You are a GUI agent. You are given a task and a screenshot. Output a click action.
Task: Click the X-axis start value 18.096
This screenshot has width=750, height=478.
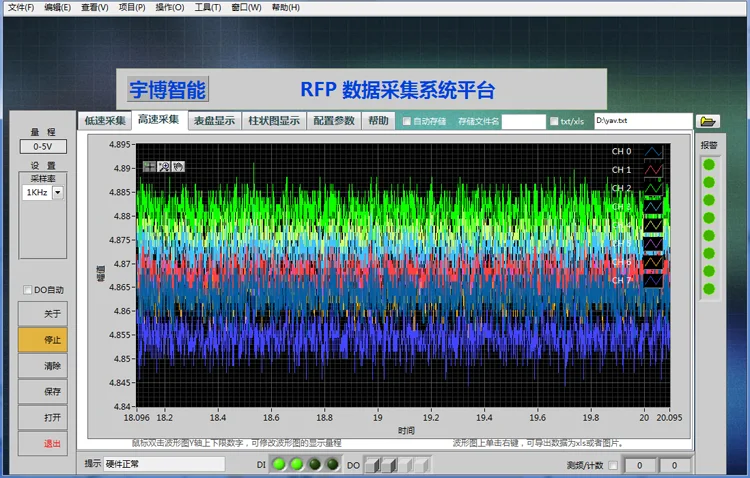click(137, 418)
